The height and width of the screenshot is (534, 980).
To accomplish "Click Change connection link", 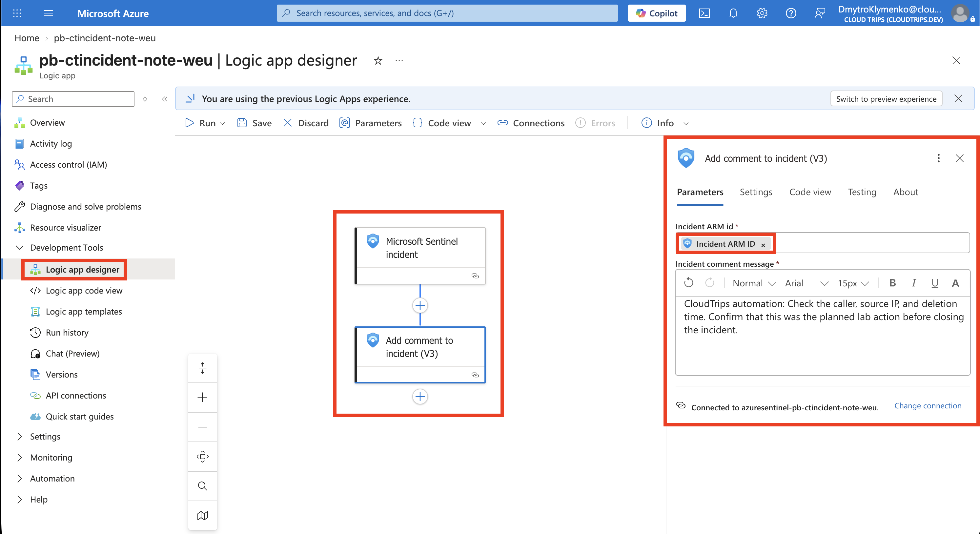I will (x=928, y=406).
